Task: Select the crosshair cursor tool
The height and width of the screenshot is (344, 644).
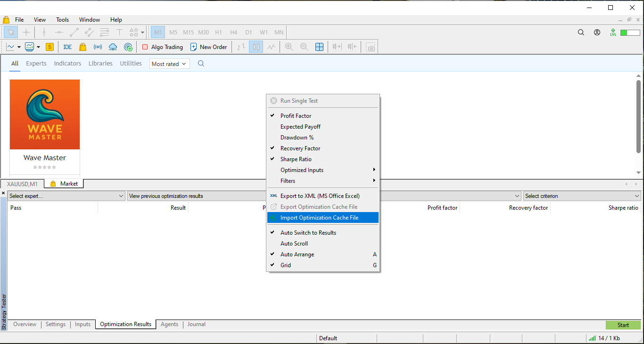Action: [x=26, y=33]
